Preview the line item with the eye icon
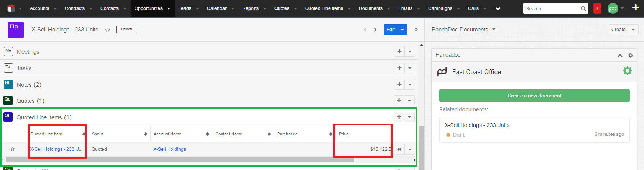The image size is (644, 170). pyautogui.click(x=399, y=149)
